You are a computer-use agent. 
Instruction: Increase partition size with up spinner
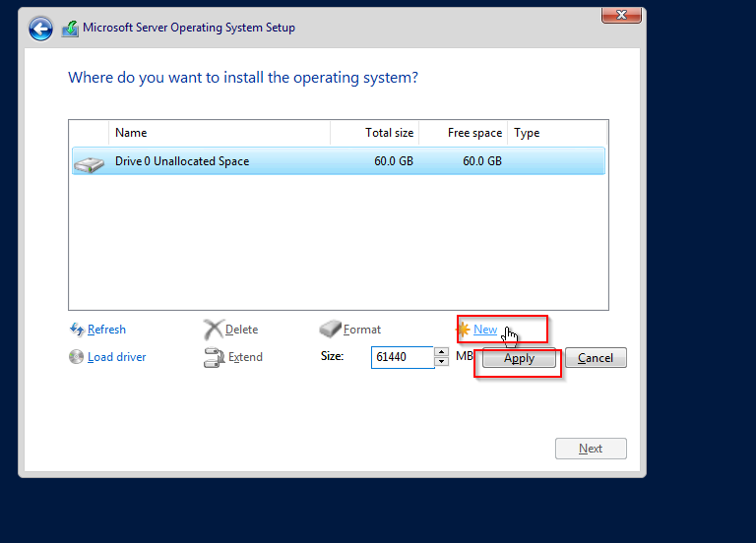pos(441,352)
